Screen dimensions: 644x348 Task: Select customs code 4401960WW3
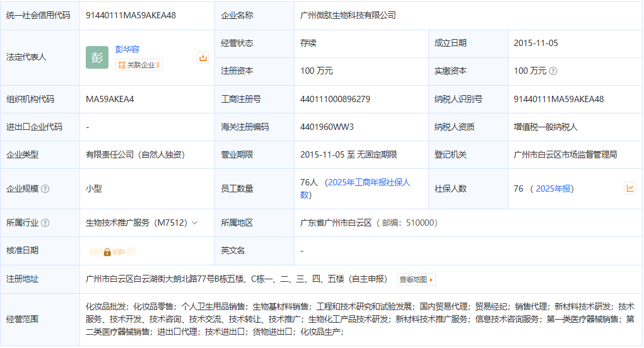coord(327,127)
